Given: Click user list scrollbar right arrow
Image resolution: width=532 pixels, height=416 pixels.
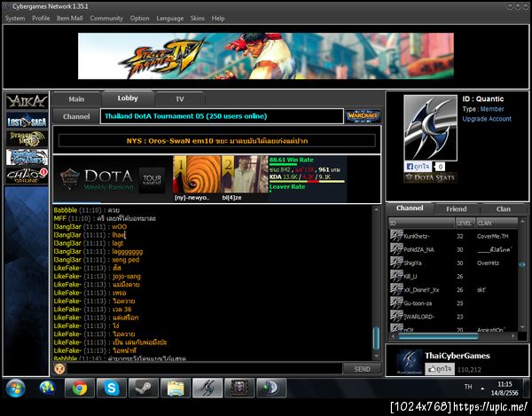Looking at the screenshot, I should point(513,336).
